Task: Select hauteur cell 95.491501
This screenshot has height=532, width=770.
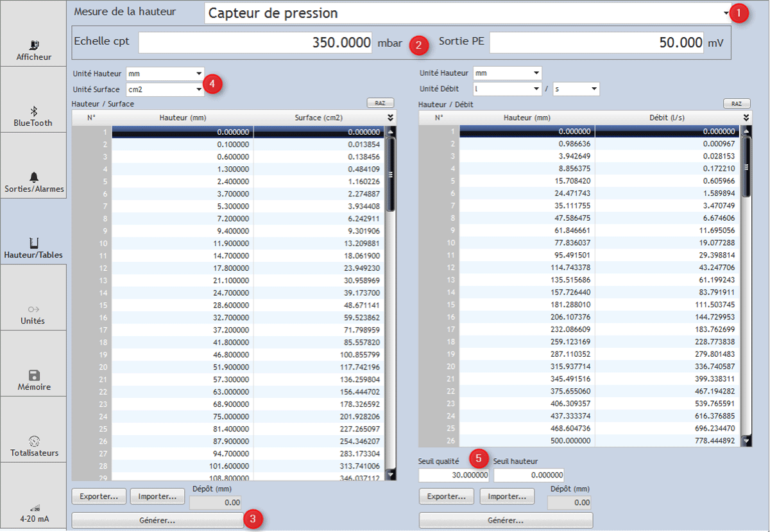Action: pyautogui.click(x=527, y=255)
